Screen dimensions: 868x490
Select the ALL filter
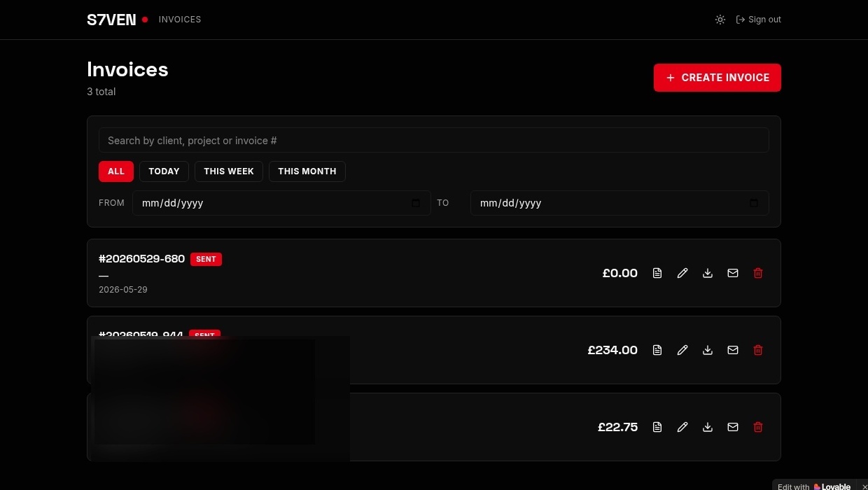point(116,171)
